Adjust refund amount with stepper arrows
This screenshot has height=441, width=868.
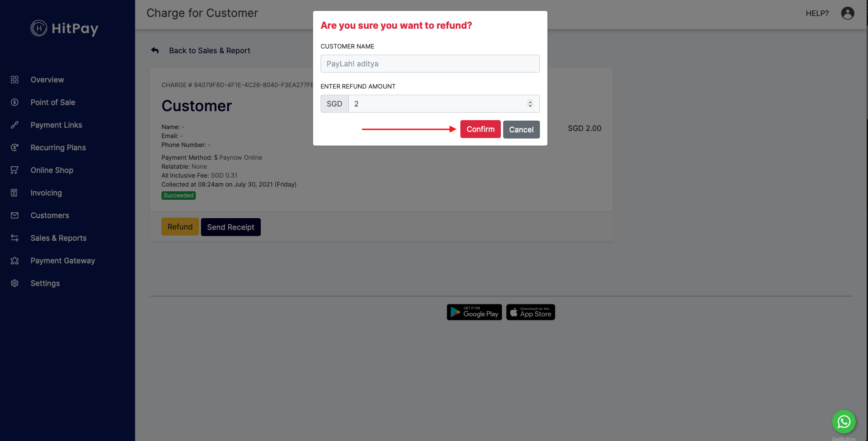530,104
